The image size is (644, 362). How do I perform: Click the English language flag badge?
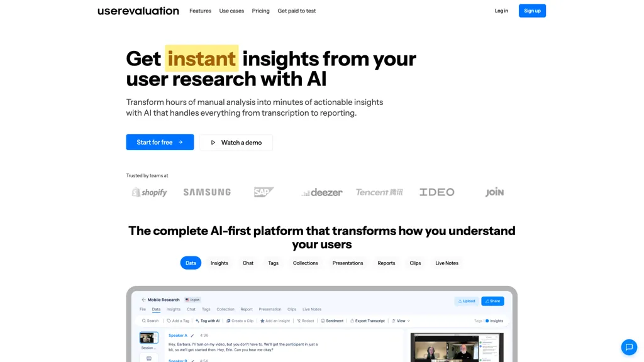(x=192, y=300)
